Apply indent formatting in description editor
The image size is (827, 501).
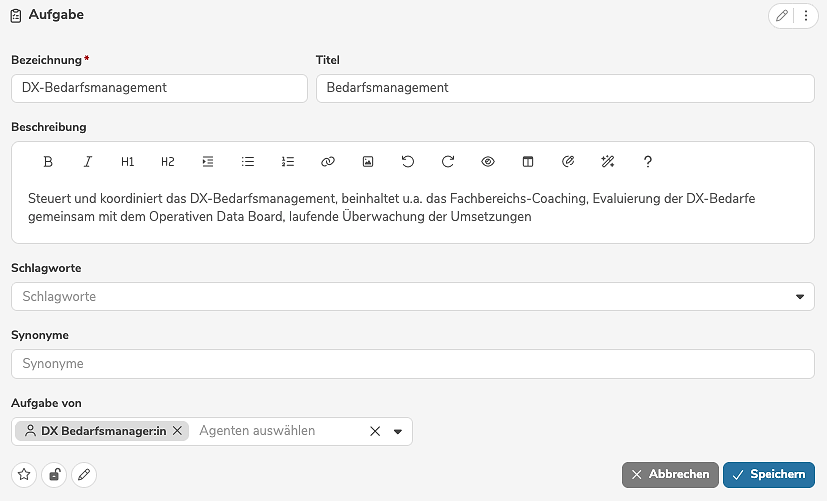208,161
